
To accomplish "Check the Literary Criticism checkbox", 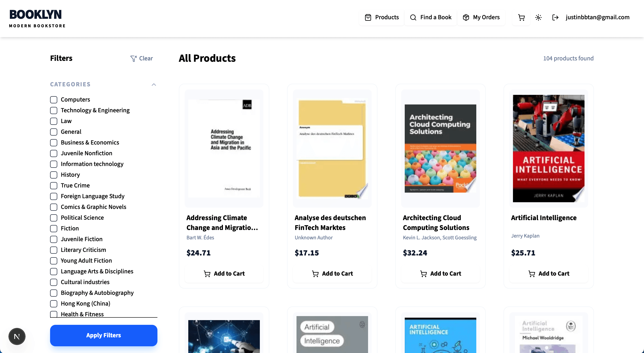I will pyautogui.click(x=53, y=250).
